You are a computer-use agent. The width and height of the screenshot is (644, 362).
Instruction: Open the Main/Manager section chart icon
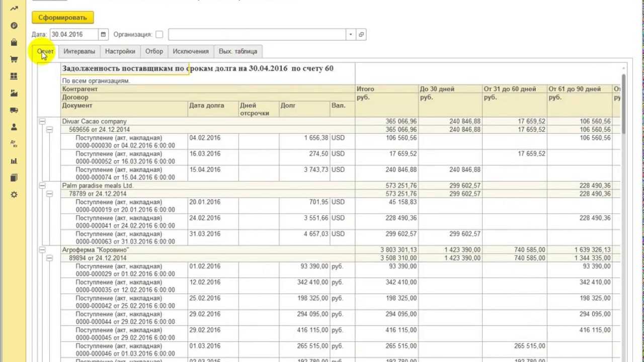tap(14, 9)
